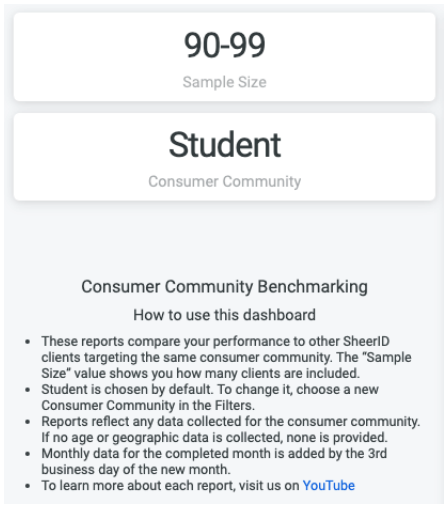Click the How to use this dashboard subheading
The image size is (448, 507).
click(x=225, y=315)
